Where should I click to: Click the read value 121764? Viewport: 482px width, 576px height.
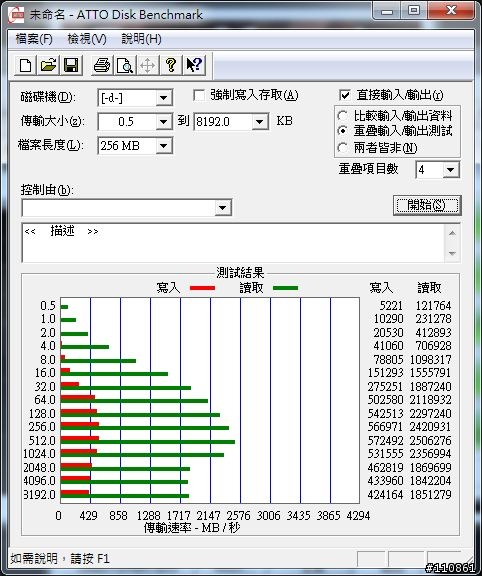[x=433, y=305]
